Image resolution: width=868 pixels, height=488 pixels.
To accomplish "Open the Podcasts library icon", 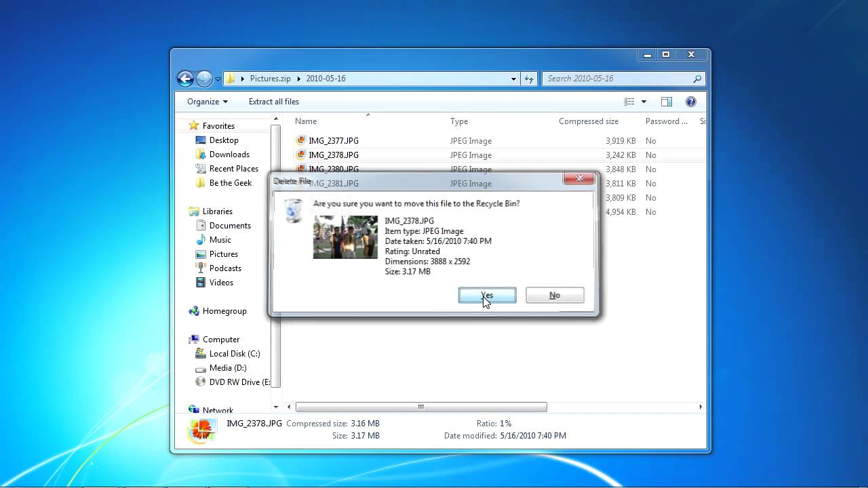I will pos(201,268).
